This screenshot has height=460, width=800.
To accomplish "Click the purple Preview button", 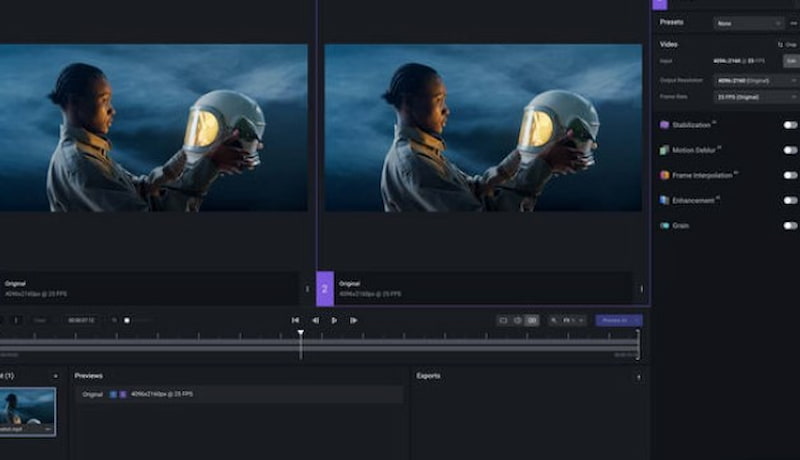I will (x=619, y=320).
